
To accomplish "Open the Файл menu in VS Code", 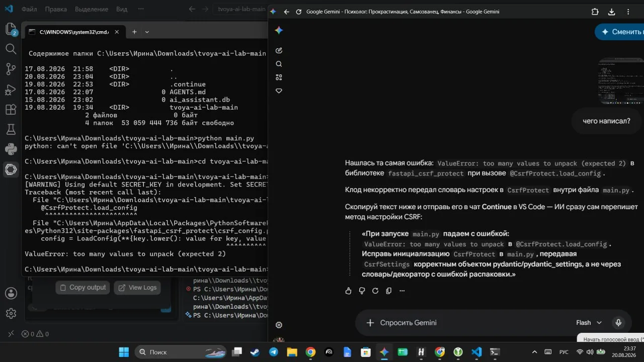I will pos(29,9).
